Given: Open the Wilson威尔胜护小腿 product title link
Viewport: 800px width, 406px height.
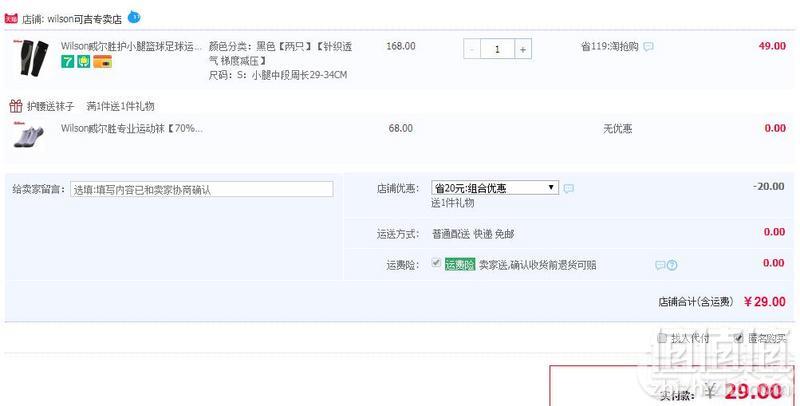Looking at the screenshot, I should click(x=131, y=46).
